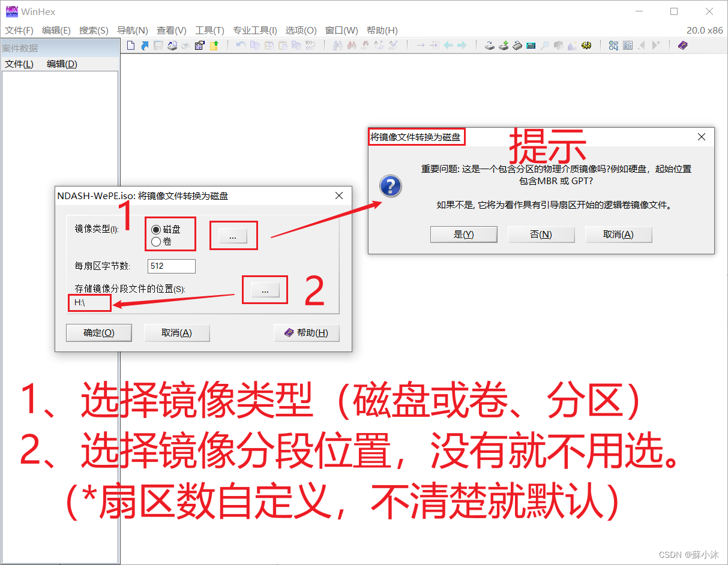Image resolution: width=728 pixels, height=565 pixels.
Task: Click the … button beside the image type radios
Action: [233, 237]
